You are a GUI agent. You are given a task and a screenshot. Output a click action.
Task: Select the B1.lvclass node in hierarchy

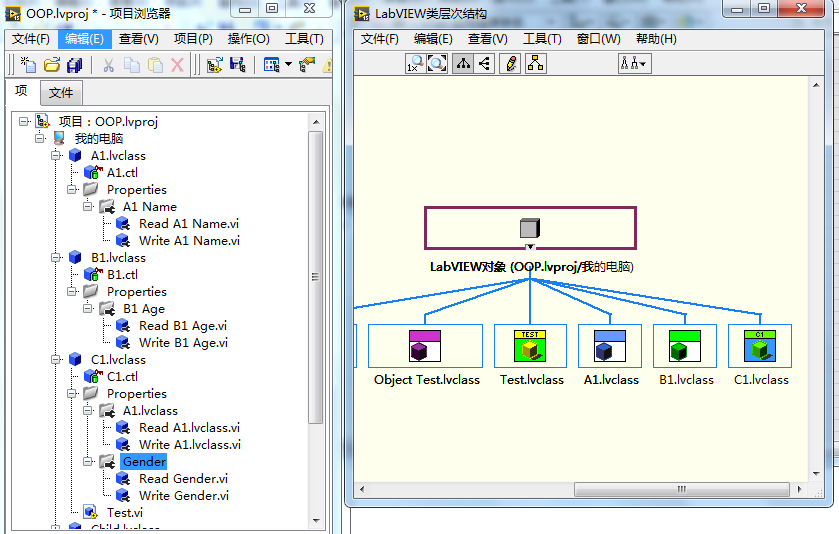pos(685,346)
